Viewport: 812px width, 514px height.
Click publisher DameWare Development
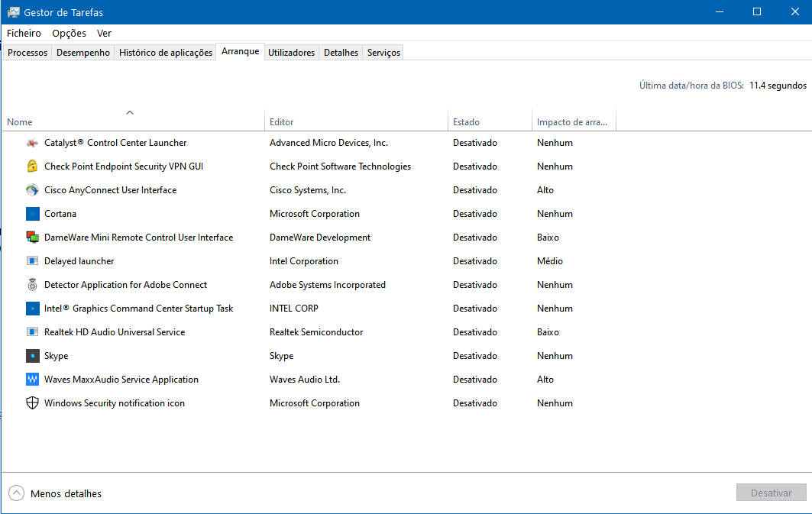pyautogui.click(x=320, y=238)
